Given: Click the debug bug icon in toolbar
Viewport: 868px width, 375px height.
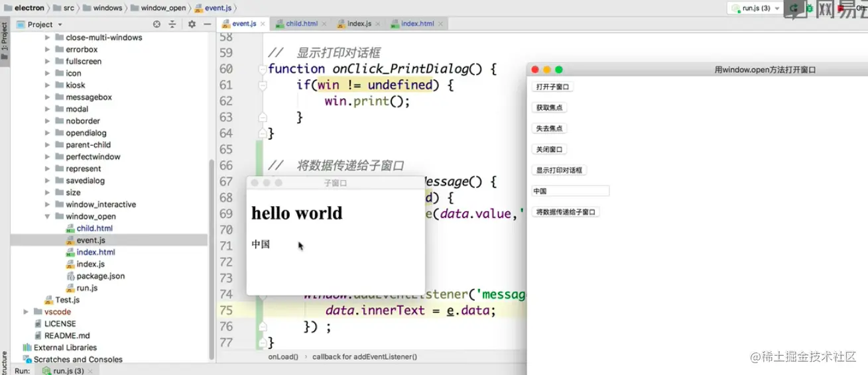Looking at the screenshot, I should [809, 8].
